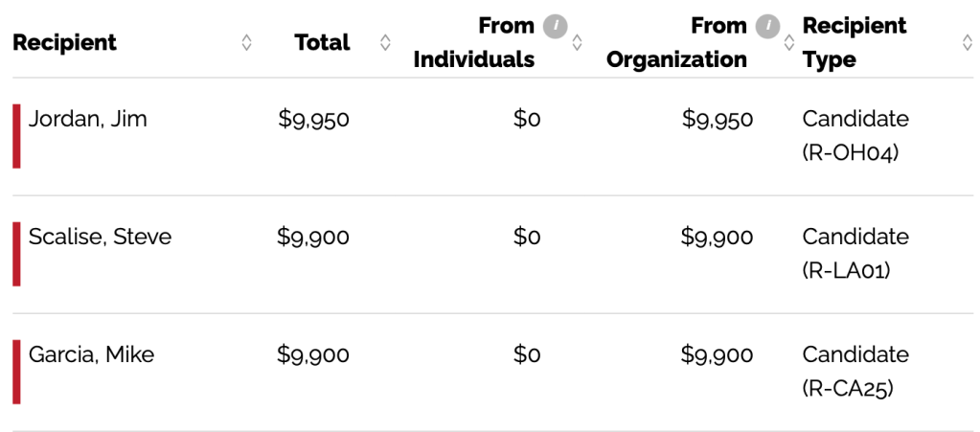Screen dimensions: 980x432
Task: Select the Candidate (R-CA25) type cell
Action: 855,371
